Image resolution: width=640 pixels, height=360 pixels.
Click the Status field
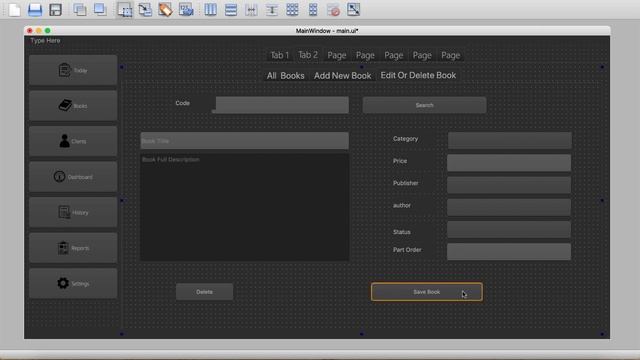tap(509, 229)
